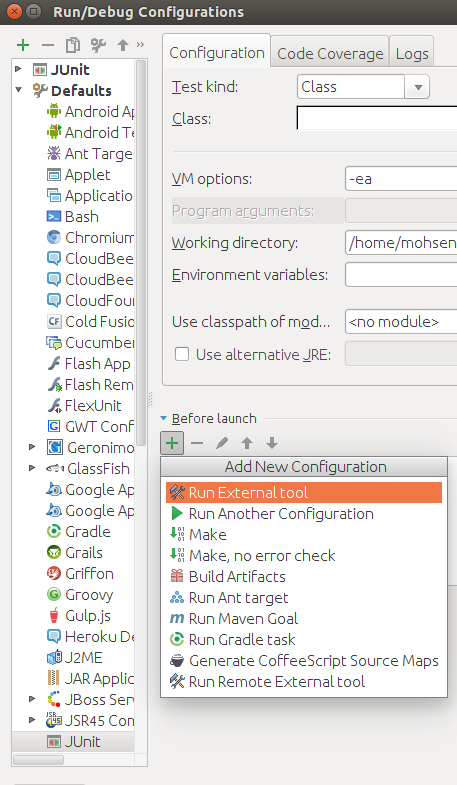Click the Working directory field
Image resolution: width=457 pixels, height=785 pixels.
click(401, 243)
